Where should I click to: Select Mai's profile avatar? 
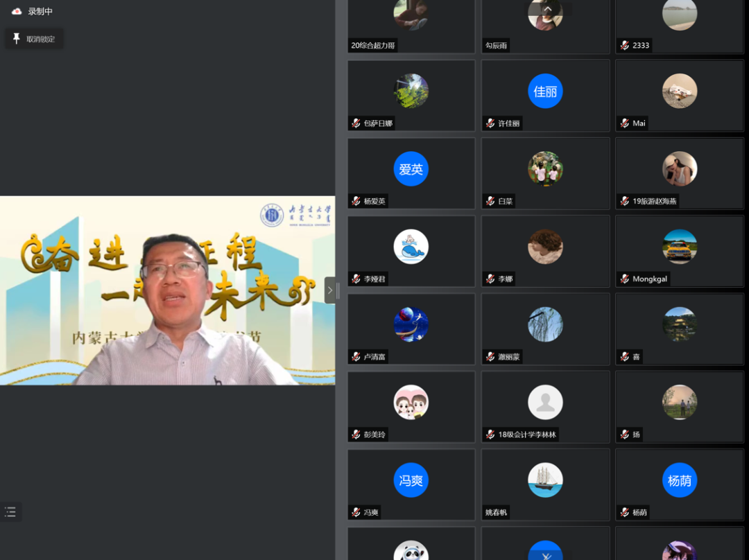(679, 91)
